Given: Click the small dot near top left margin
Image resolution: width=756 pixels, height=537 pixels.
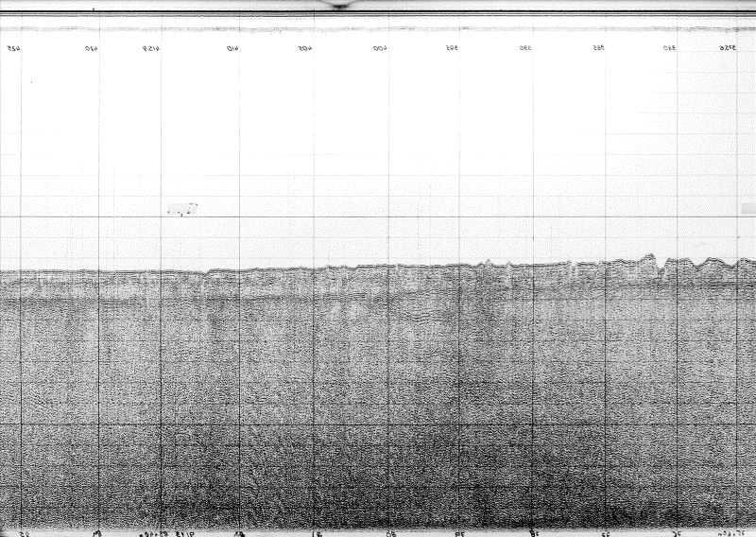Looking at the screenshot, I should pos(31,84).
